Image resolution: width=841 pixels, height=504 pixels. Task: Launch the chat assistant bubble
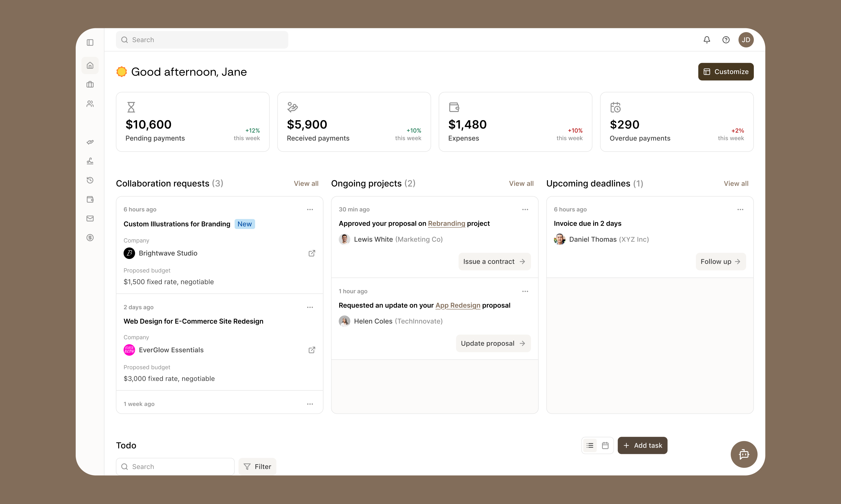pyautogui.click(x=744, y=454)
